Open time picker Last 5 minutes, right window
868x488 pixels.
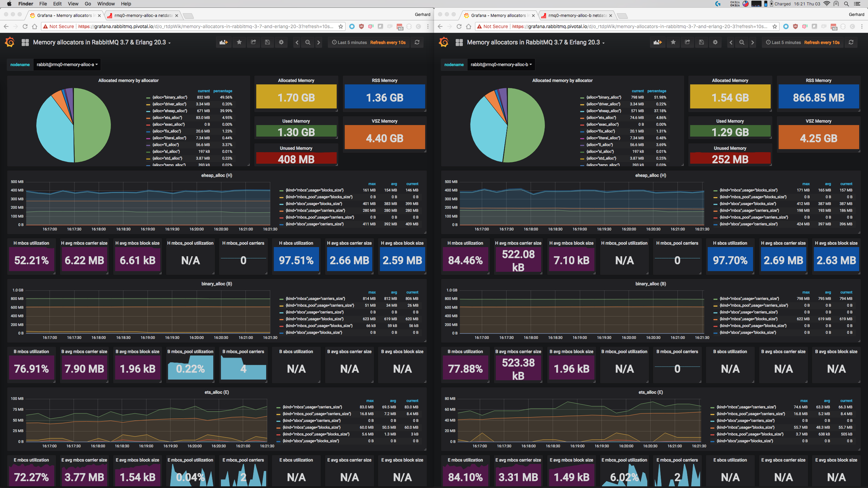(x=803, y=42)
